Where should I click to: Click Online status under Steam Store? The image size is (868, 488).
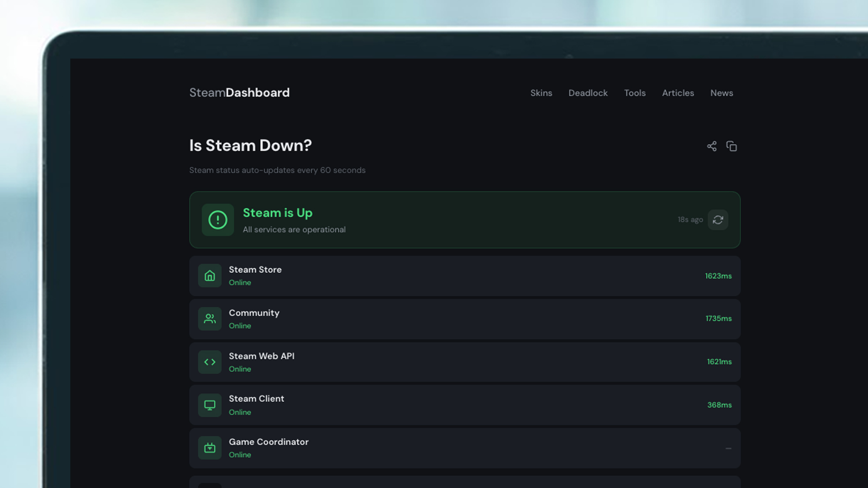240,282
